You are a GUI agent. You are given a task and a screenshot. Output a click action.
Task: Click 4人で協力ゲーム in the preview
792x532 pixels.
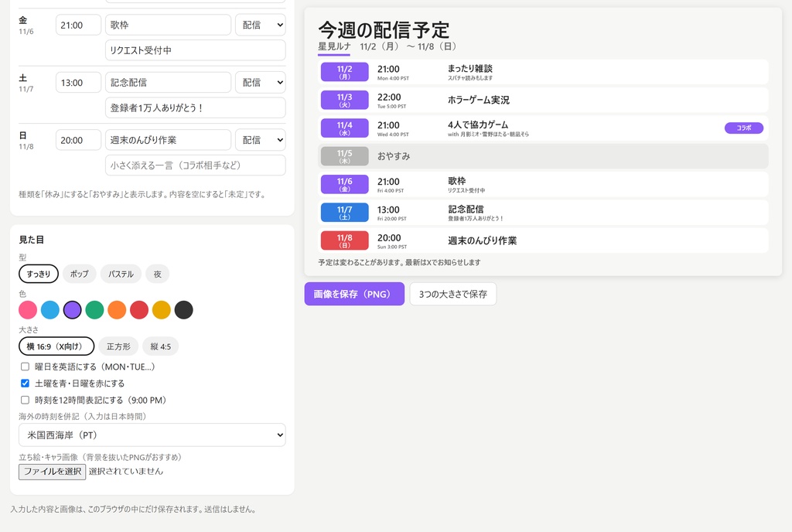pos(478,124)
